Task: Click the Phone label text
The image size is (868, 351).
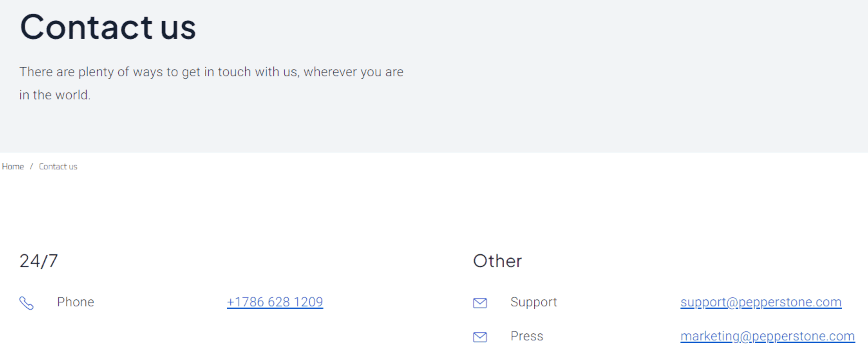Action: tap(75, 302)
